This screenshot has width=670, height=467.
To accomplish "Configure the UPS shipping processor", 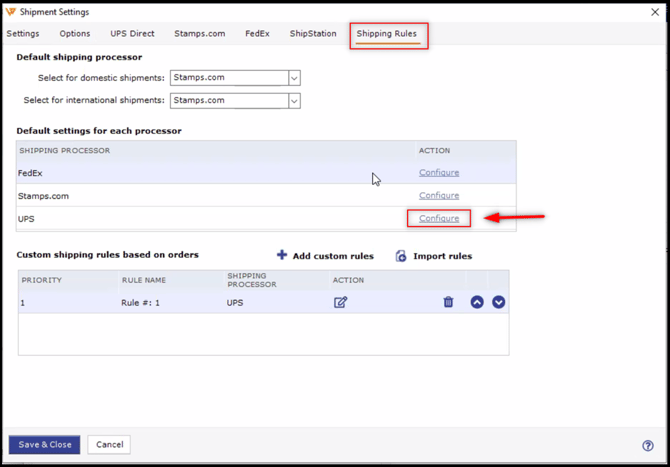I will tap(439, 218).
